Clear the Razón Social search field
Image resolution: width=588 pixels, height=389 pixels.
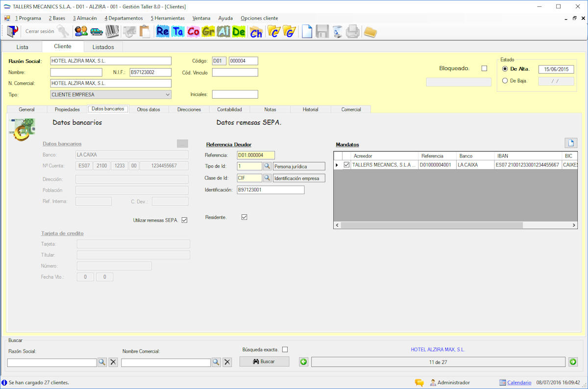(113, 362)
